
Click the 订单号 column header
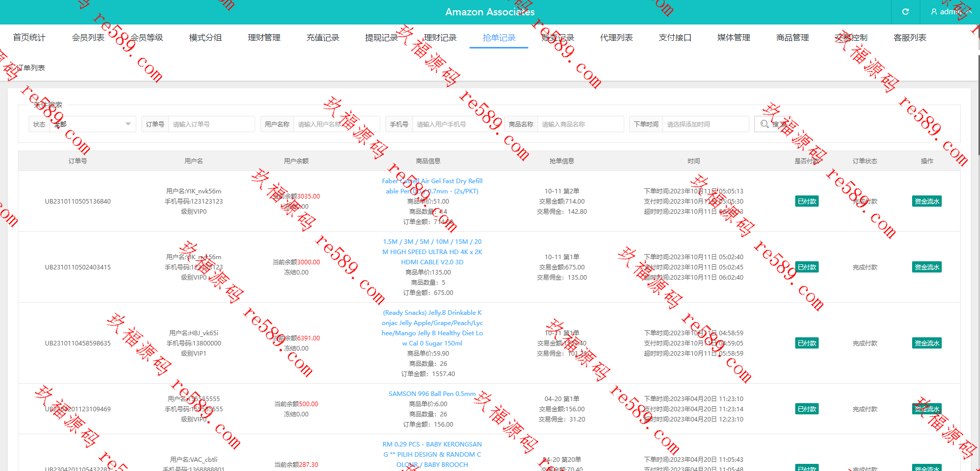click(78, 161)
